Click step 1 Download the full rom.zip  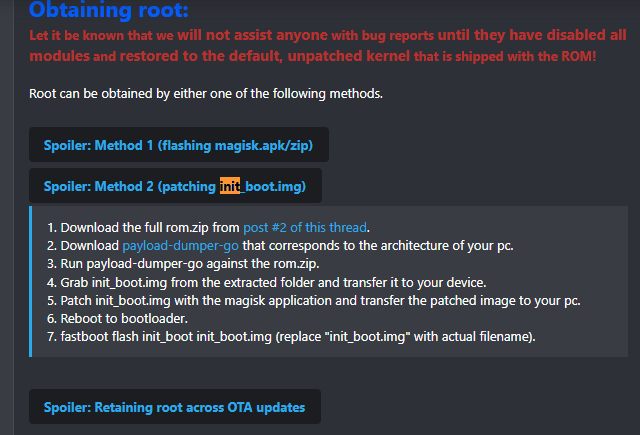point(208,227)
